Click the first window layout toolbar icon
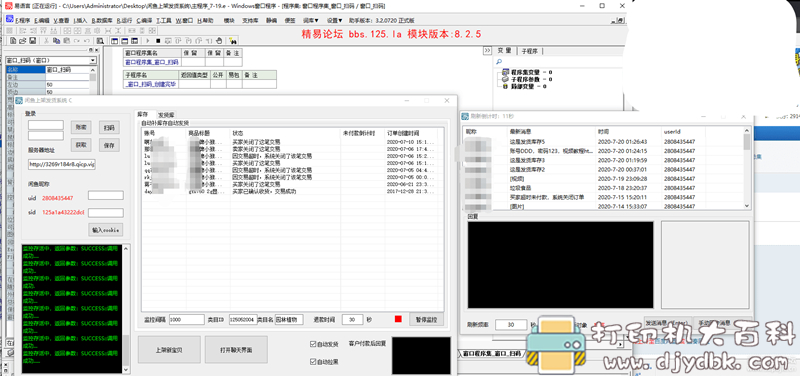800x376 pixels. pyautogui.click(x=114, y=40)
